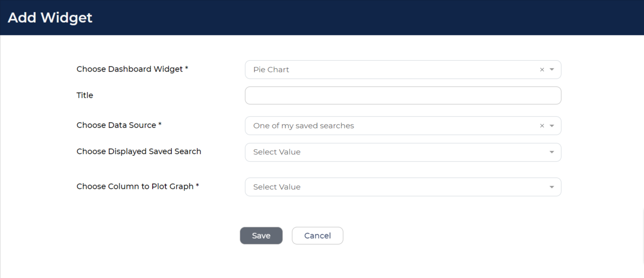Image resolution: width=644 pixels, height=278 pixels.
Task: Click the Add Widget header title
Action: tap(50, 17)
